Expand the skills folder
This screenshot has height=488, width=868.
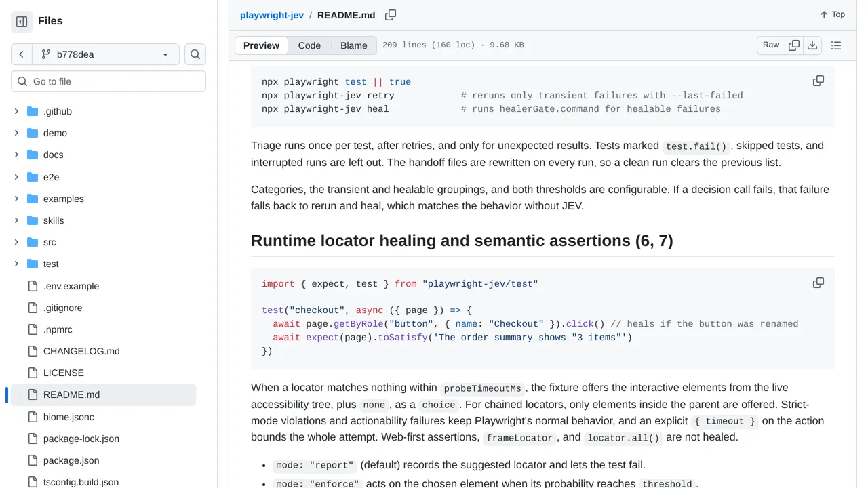16,220
